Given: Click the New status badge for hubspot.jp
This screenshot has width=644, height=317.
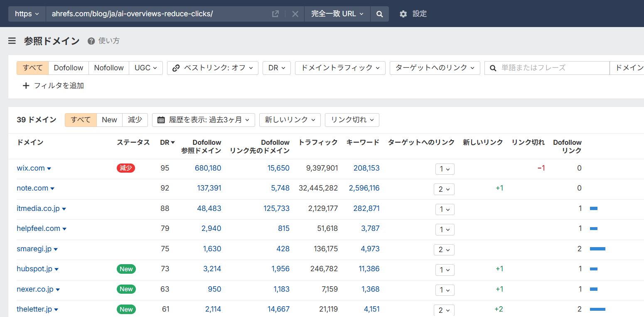Looking at the screenshot, I should tap(126, 269).
